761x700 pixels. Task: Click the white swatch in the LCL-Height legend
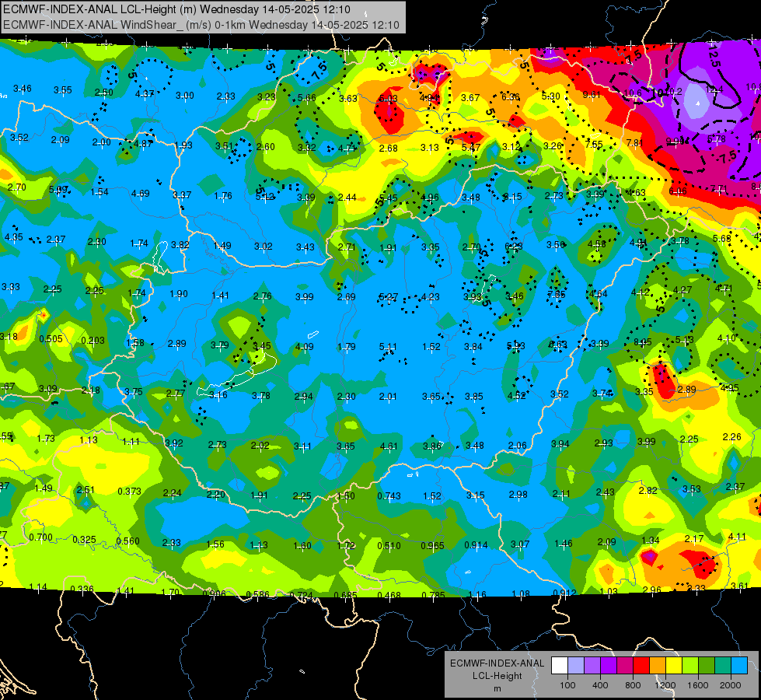tap(560, 666)
